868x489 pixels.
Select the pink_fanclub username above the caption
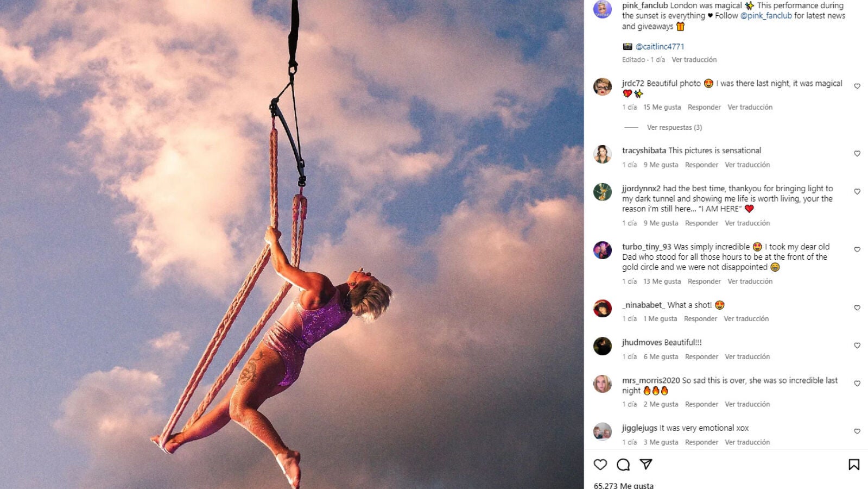tap(645, 7)
